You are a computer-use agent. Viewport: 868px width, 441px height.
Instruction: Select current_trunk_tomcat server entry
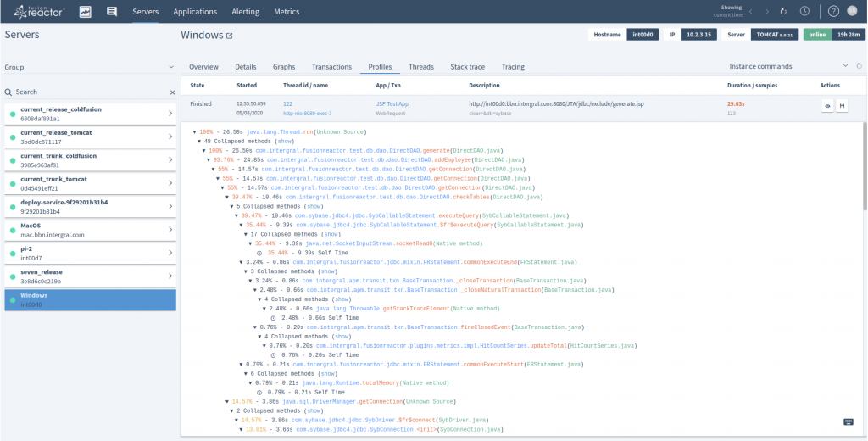coord(90,183)
